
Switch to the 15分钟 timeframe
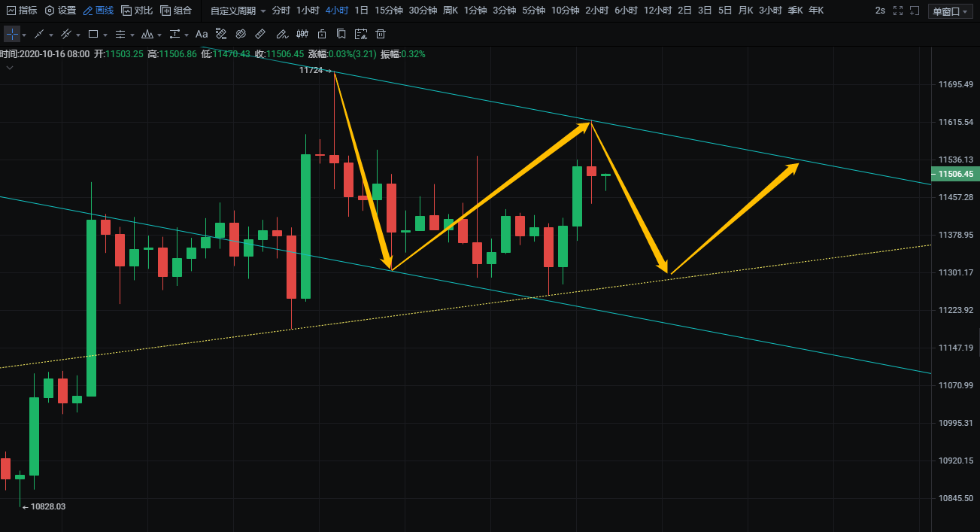(x=389, y=11)
